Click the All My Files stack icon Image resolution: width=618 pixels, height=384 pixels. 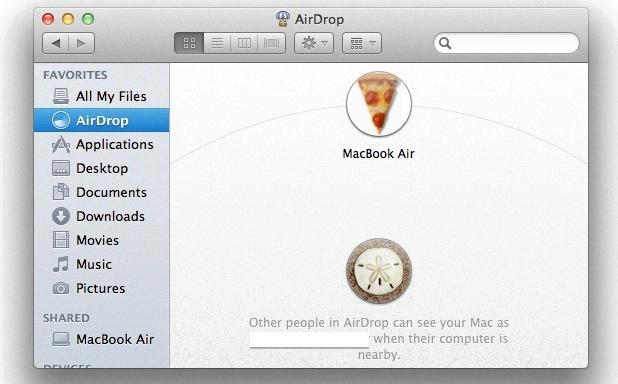(x=61, y=96)
